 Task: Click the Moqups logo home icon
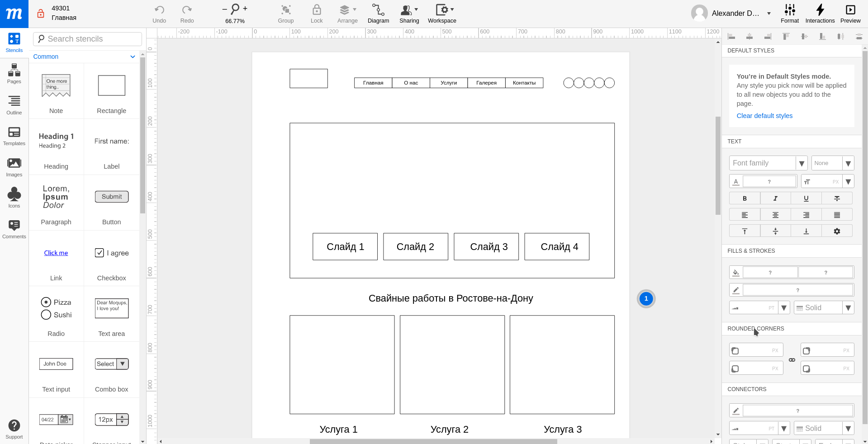tap(14, 14)
